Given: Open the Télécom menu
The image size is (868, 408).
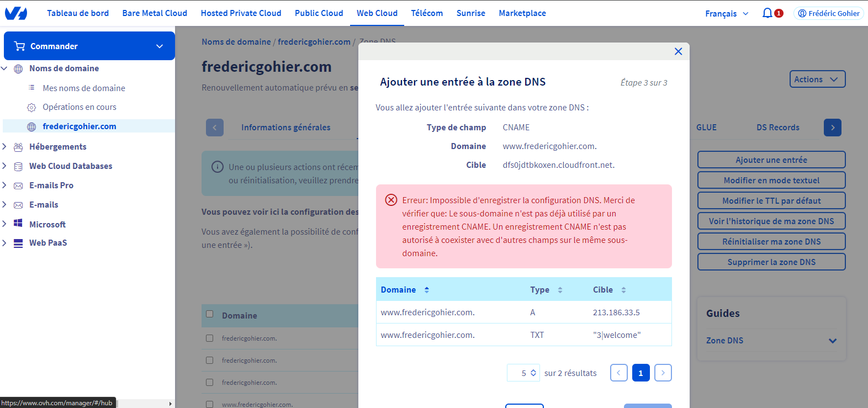Looking at the screenshot, I should (427, 13).
